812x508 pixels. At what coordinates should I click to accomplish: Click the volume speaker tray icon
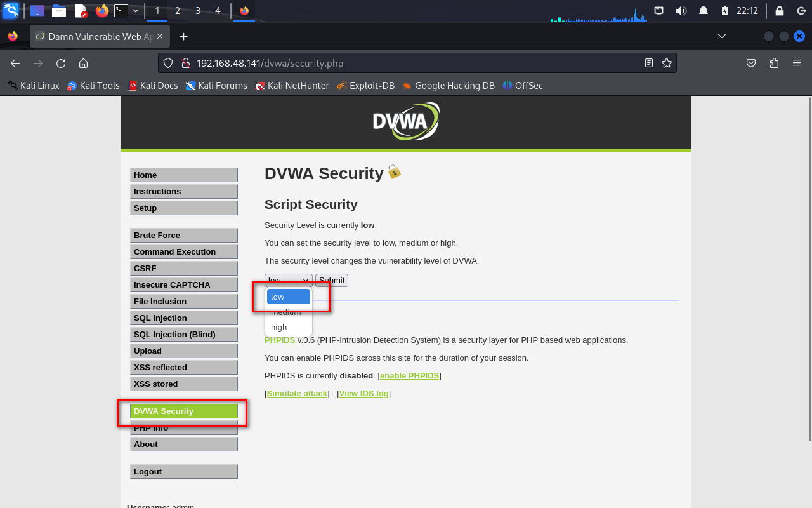tap(681, 11)
